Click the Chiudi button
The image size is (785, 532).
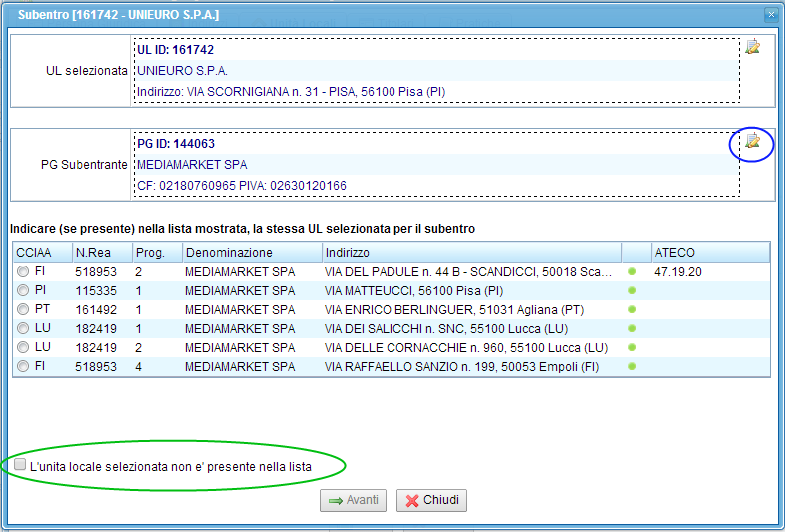[431, 500]
